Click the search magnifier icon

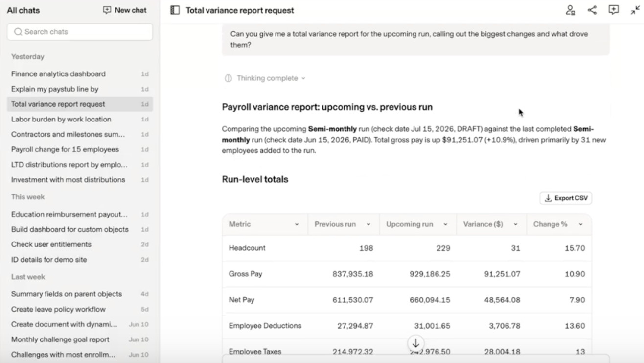point(18,32)
